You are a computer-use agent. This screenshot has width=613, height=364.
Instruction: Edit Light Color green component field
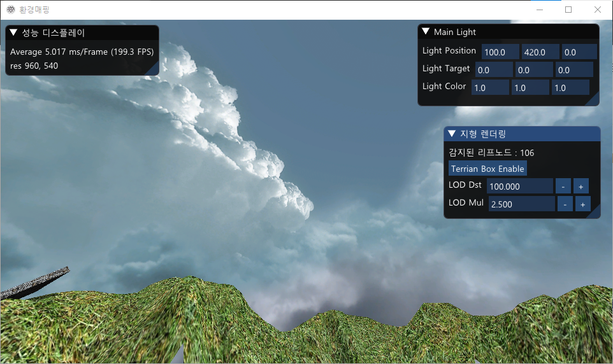tap(531, 87)
